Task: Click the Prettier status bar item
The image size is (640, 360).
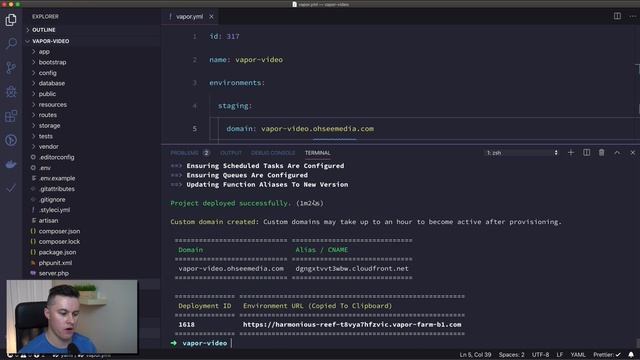Action: pos(607,355)
